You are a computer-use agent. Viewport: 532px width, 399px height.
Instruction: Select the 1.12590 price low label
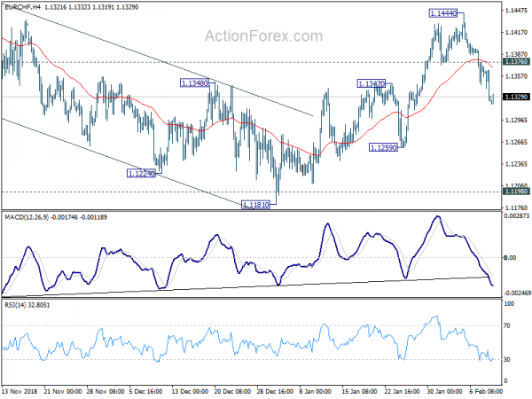pos(383,147)
